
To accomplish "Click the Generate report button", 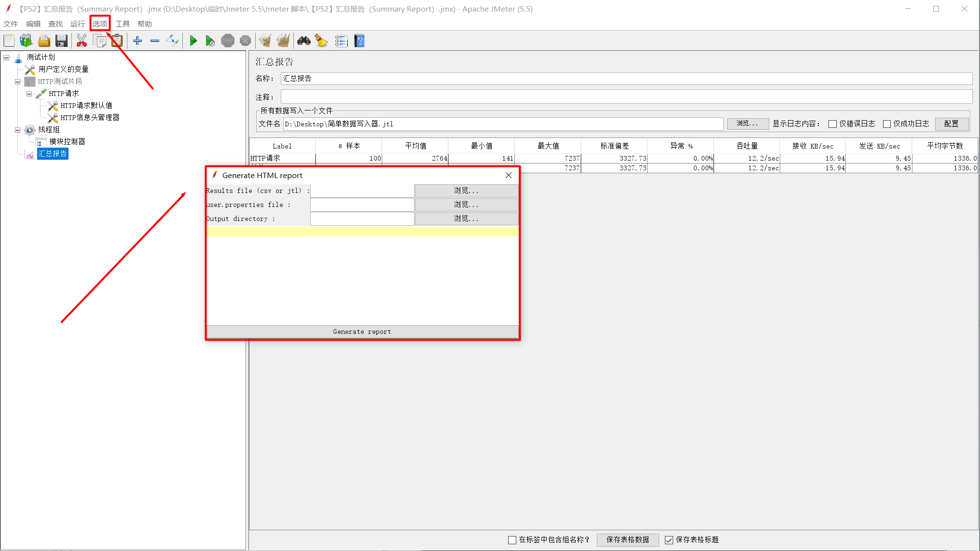I will coord(362,331).
